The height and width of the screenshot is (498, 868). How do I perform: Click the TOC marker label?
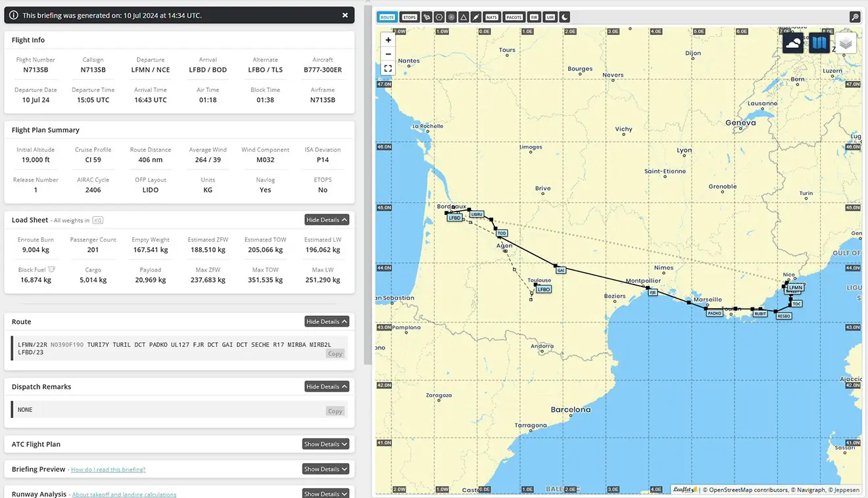[797, 304]
